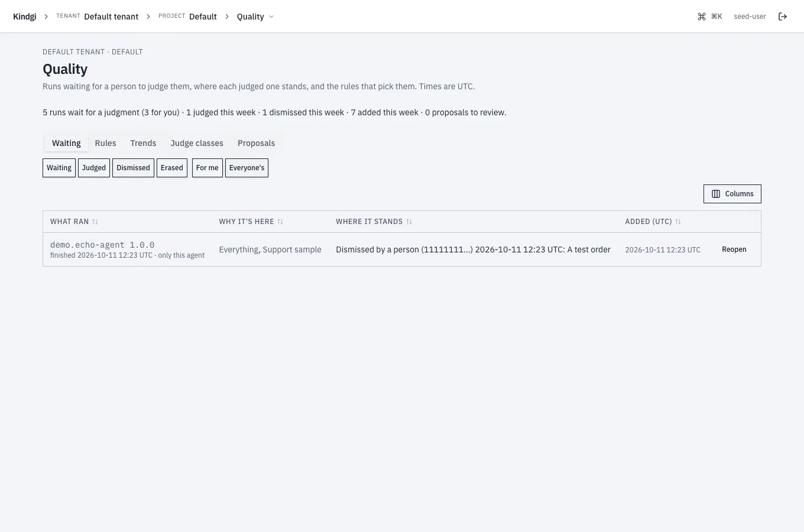Go to the Kindgi home link
This screenshot has height=532, width=804.
[25, 17]
